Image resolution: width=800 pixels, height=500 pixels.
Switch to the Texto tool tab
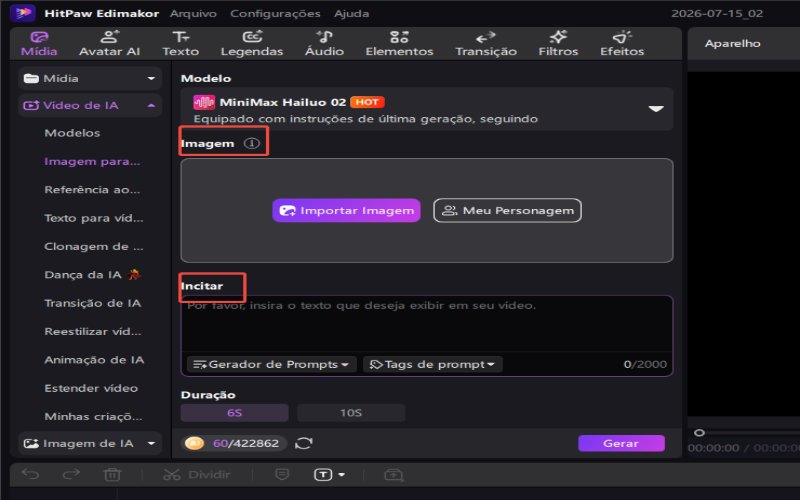[x=181, y=44]
